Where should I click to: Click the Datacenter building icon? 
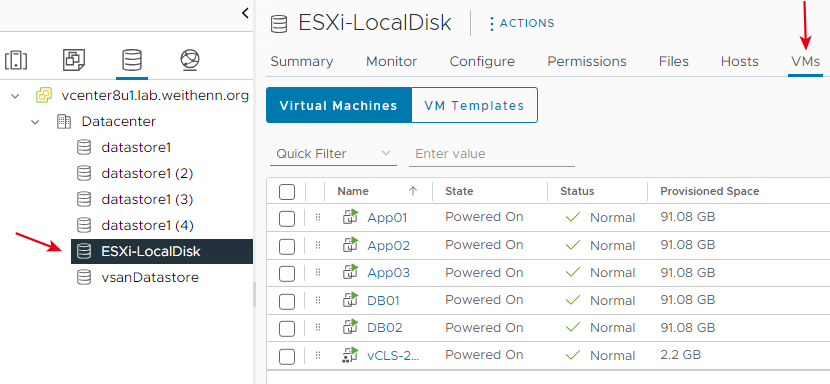(64, 122)
